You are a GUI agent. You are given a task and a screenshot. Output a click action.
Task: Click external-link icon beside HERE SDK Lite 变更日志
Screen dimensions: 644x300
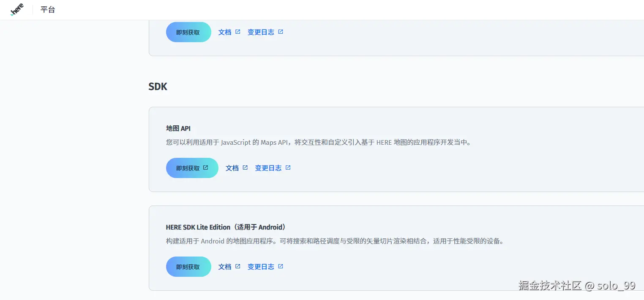[281, 266]
